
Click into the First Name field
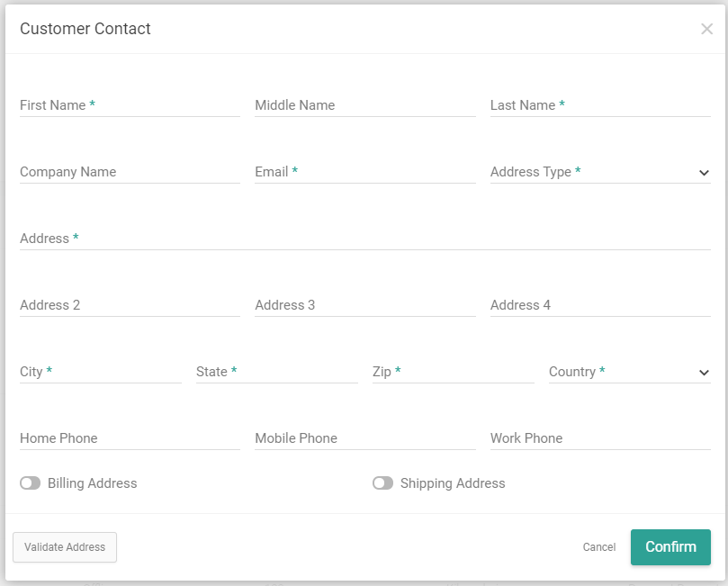point(129,105)
